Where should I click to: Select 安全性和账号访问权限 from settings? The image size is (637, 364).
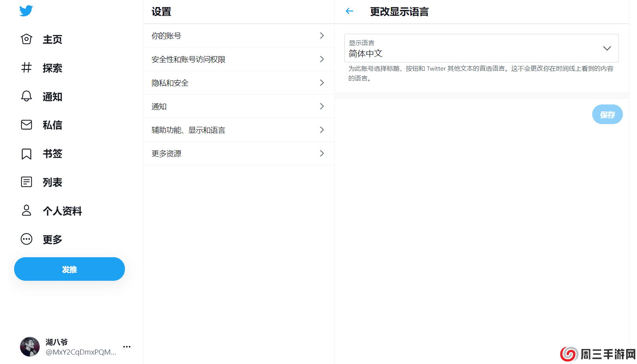pyautogui.click(x=239, y=59)
